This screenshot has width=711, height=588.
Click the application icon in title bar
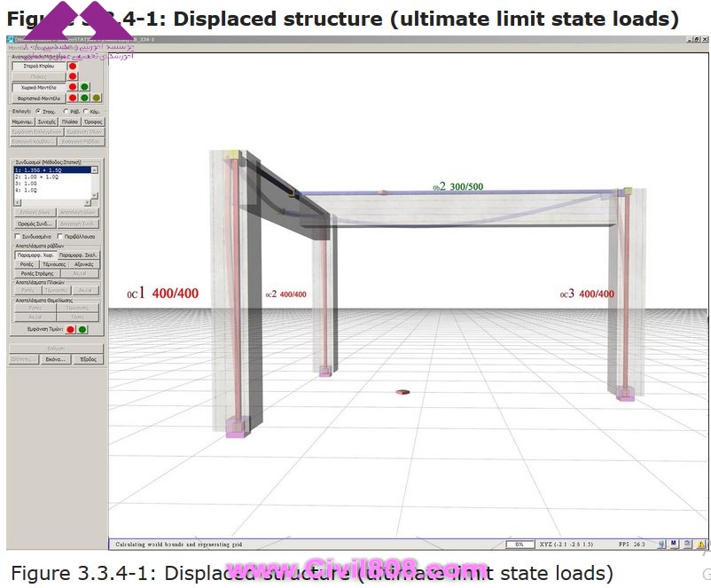[11, 40]
